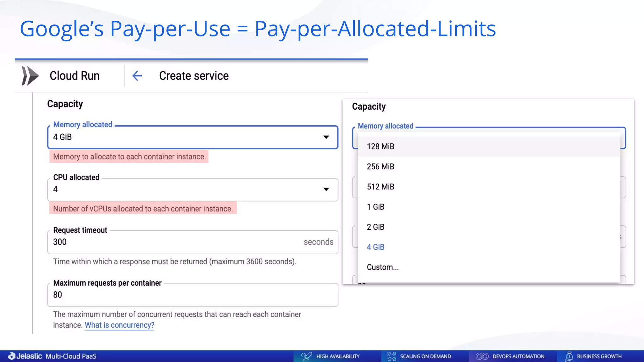Click the Multi-Cloud PaaS footer text
This screenshot has height=362, width=644.
click(71, 356)
